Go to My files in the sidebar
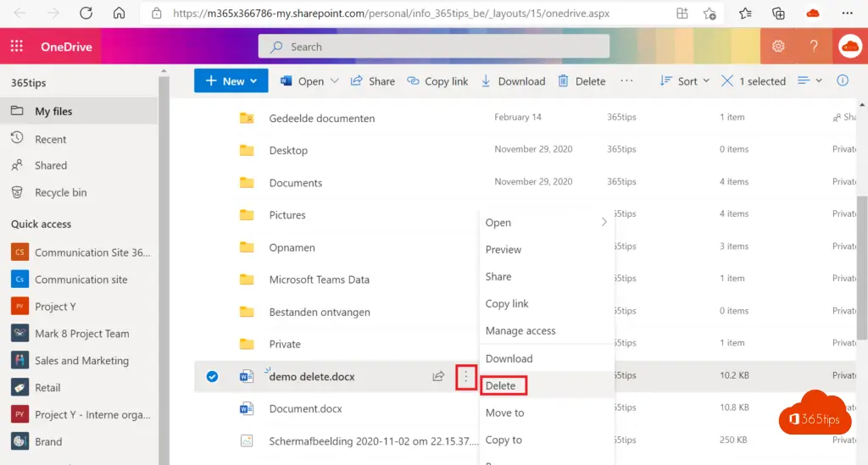The width and height of the screenshot is (868, 465). pyautogui.click(x=79, y=111)
